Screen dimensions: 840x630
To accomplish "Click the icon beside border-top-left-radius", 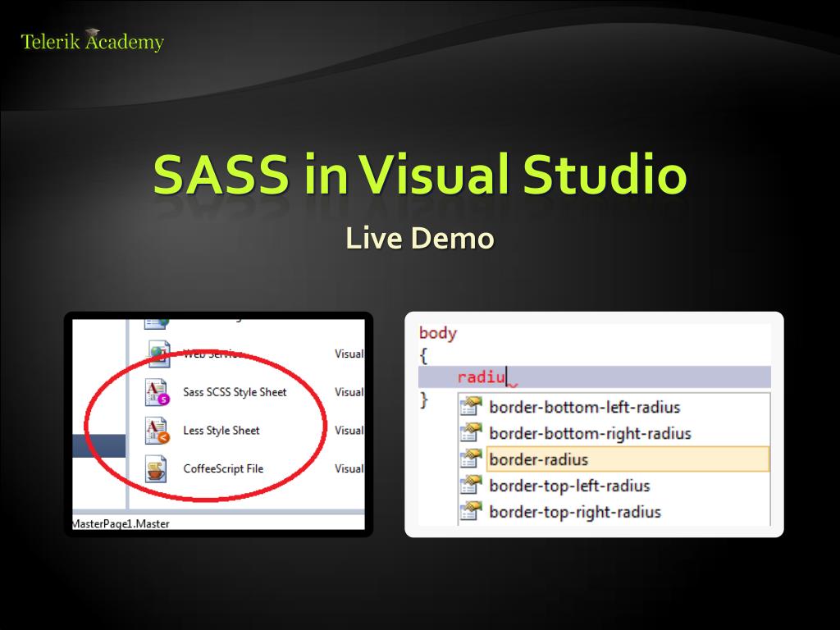I will (471, 485).
